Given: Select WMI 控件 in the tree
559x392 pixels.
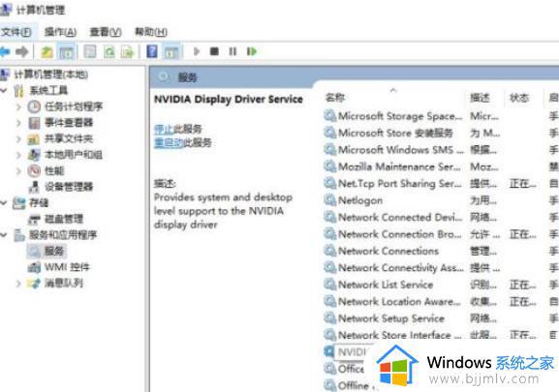Looking at the screenshot, I should click(x=67, y=267).
